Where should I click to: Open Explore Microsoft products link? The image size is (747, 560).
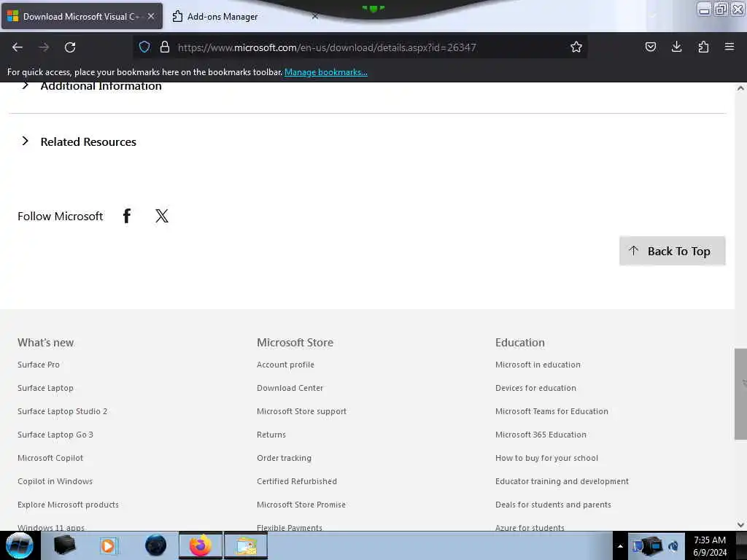coord(68,505)
